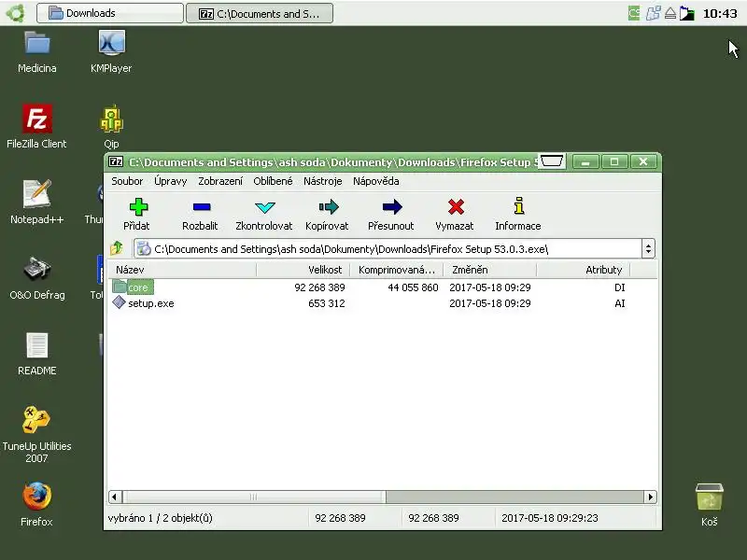The width and height of the screenshot is (747, 560).
Task: Click the Zkontrolovat test icon
Action: coord(265,207)
